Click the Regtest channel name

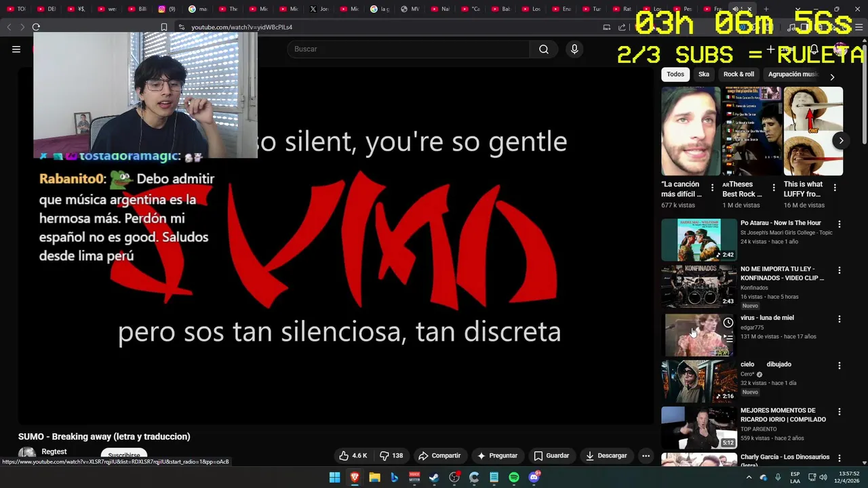click(54, 452)
